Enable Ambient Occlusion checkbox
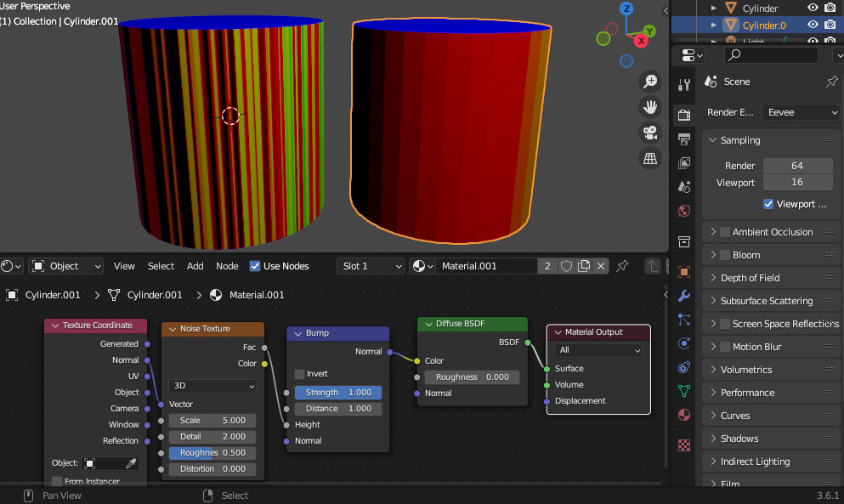The image size is (844, 504). tap(725, 232)
